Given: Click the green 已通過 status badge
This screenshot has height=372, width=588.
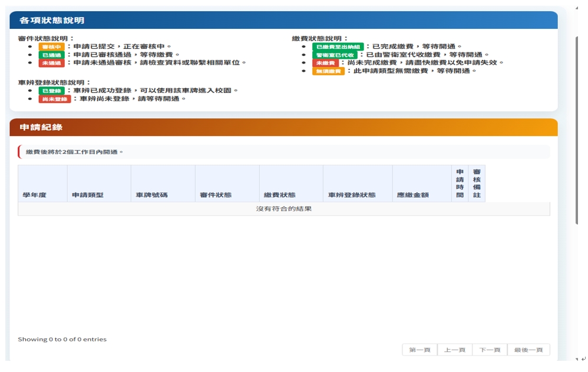Looking at the screenshot, I should point(51,55).
